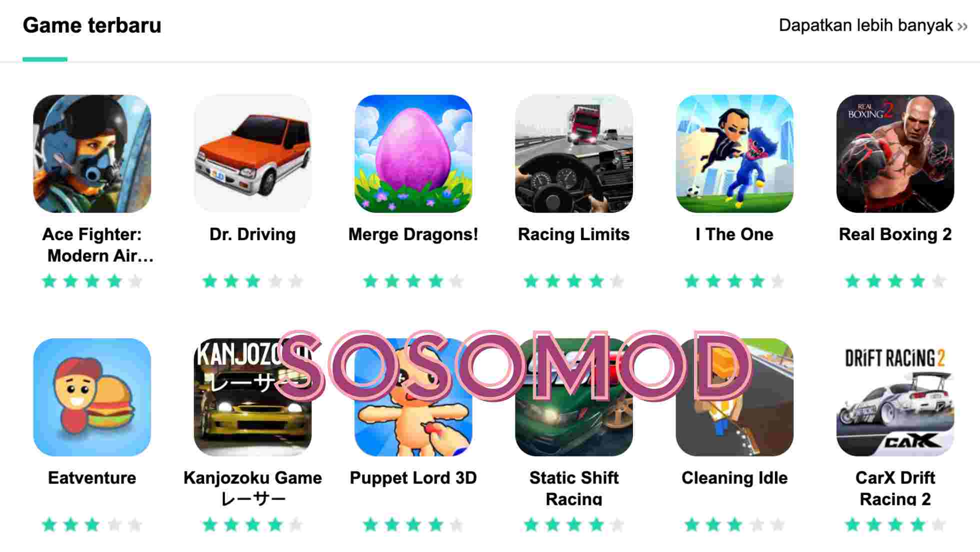
Task: Select the Eatventure burger icon
Action: (92, 397)
